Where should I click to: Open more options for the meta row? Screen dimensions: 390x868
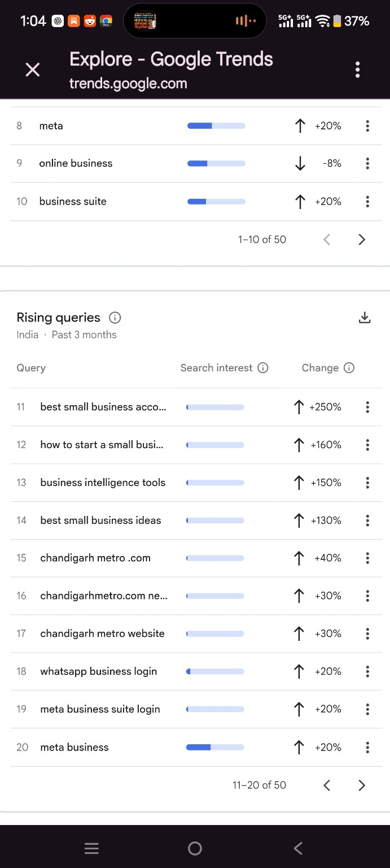(367, 126)
